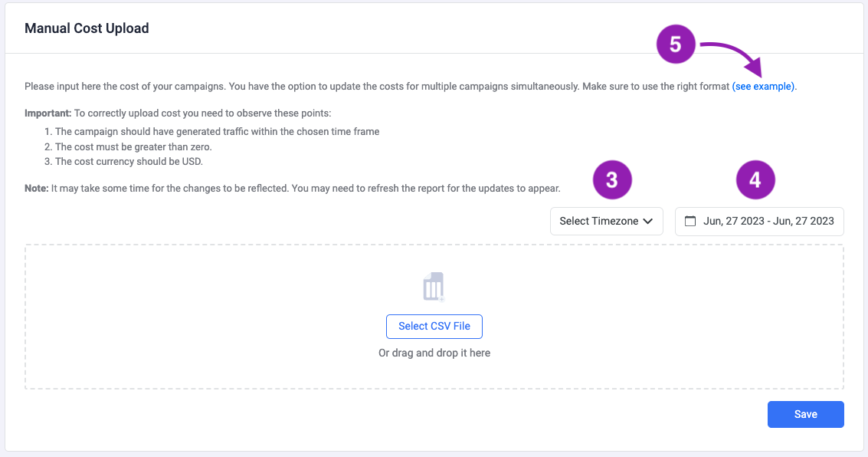Click the Note about refreshing the report
The image size is (868, 457).
click(x=293, y=189)
